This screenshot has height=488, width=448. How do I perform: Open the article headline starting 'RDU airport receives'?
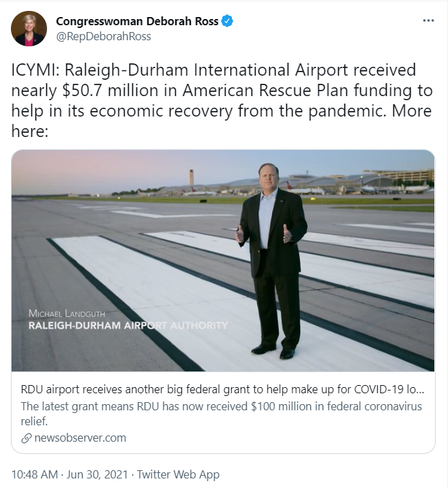[222, 389]
